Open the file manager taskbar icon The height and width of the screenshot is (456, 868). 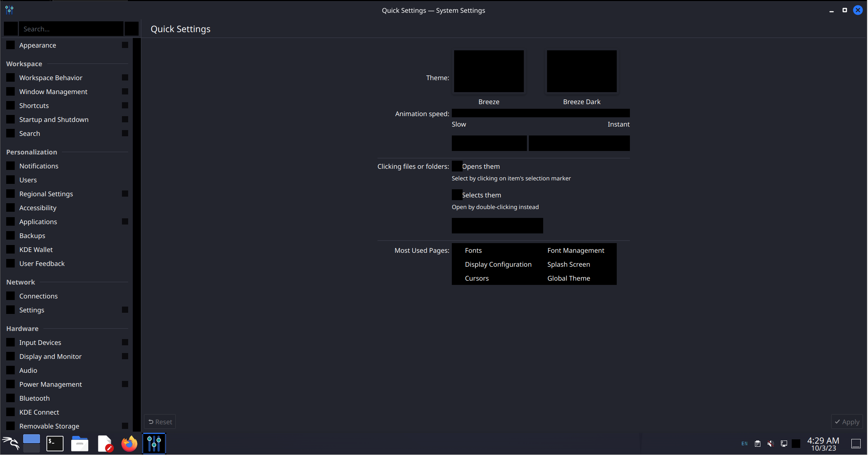(x=80, y=443)
